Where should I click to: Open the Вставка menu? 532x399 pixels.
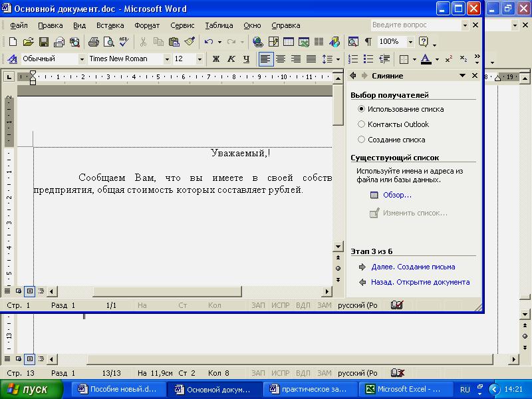pos(110,25)
